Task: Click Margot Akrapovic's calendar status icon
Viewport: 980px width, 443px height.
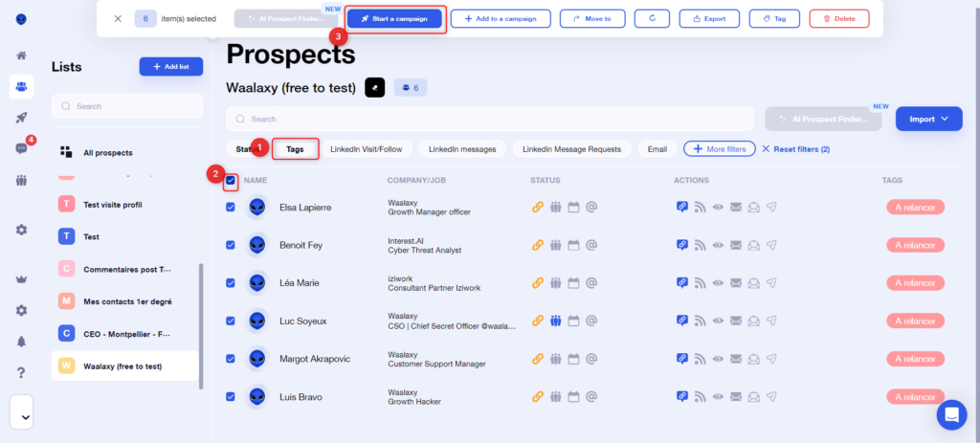Action: [x=574, y=359]
